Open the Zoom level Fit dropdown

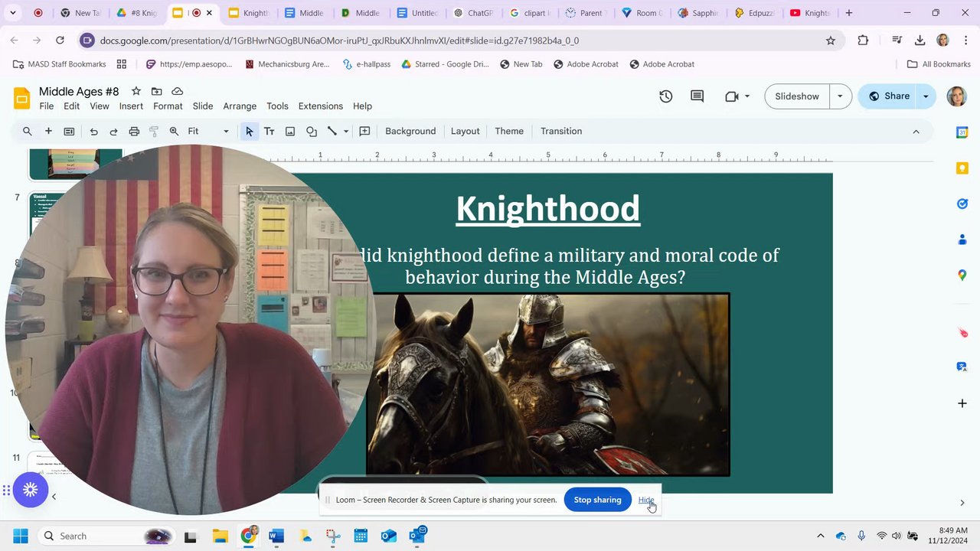click(x=208, y=132)
